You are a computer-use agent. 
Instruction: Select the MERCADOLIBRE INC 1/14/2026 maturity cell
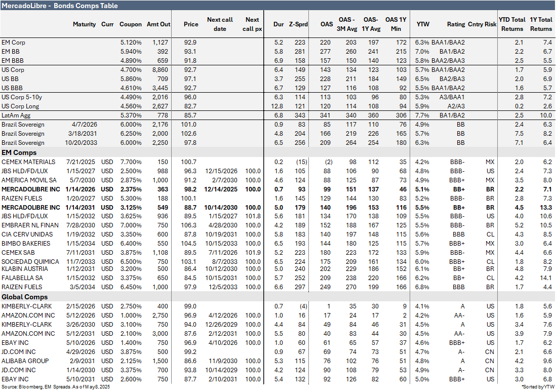81,189
